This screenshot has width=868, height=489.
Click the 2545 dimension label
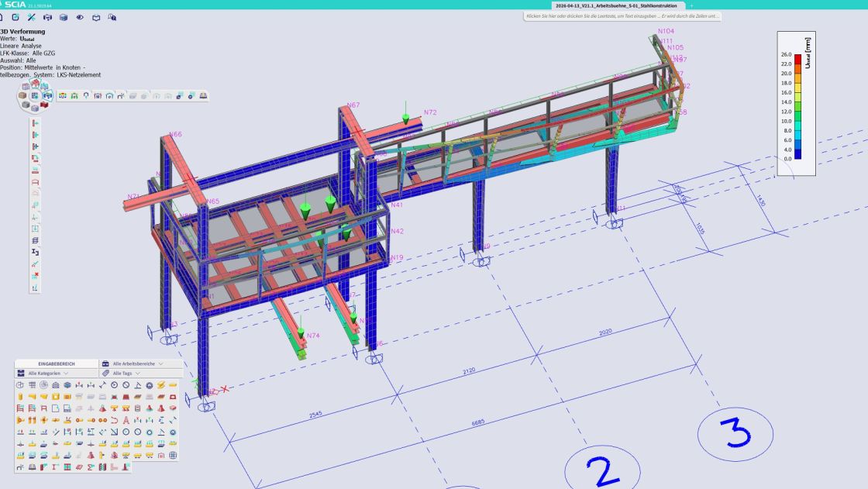[x=315, y=415]
